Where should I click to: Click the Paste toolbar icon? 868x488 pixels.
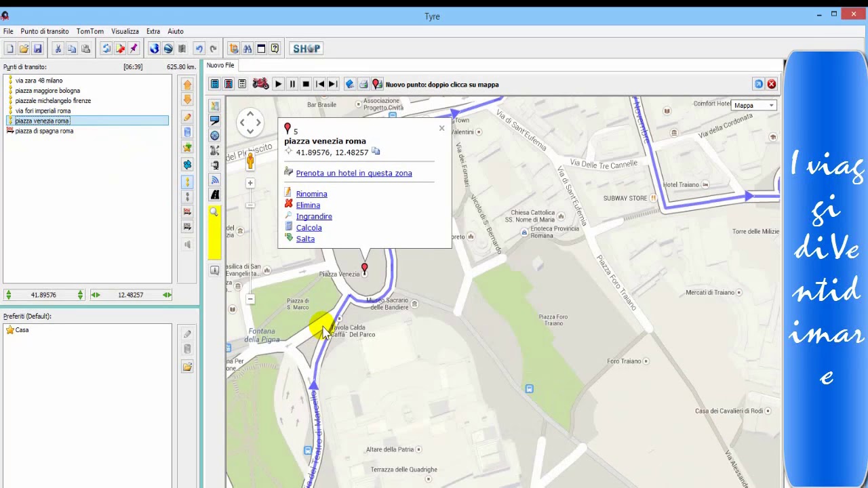coord(85,49)
